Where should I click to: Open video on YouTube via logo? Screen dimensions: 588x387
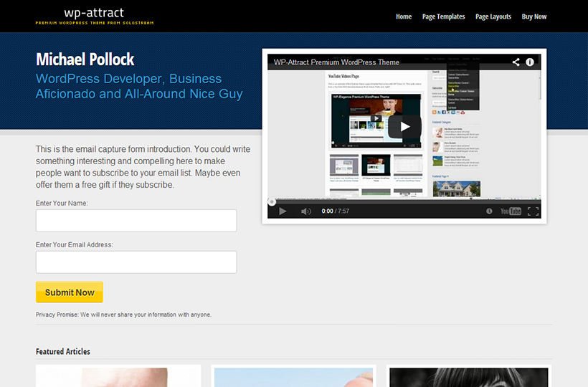pyautogui.click(x=511, y=211)
